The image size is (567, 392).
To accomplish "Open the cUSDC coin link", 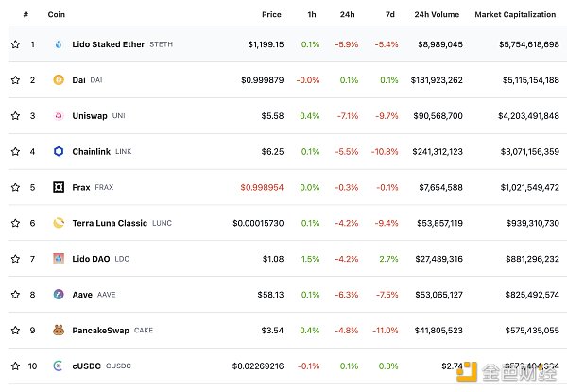I will pyautogui.click(x=86, y=366).
